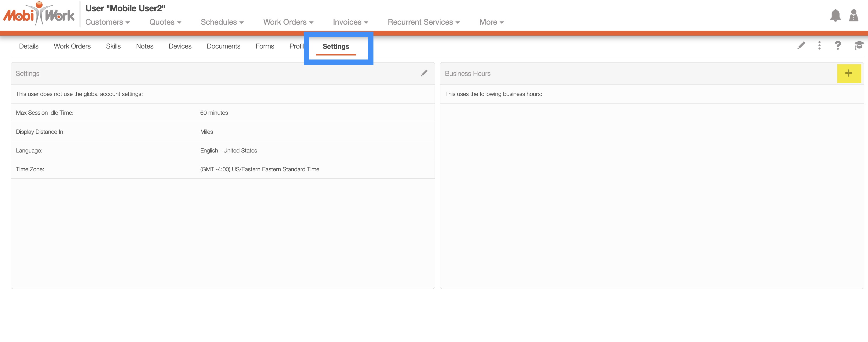868x342 pixels.
Task: Click the graduation cap training icon
Action: click(859, 46)
